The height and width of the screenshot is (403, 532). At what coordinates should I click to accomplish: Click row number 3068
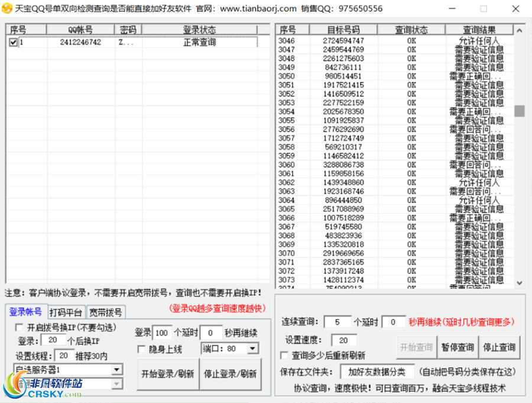click(x=286, y=236)
